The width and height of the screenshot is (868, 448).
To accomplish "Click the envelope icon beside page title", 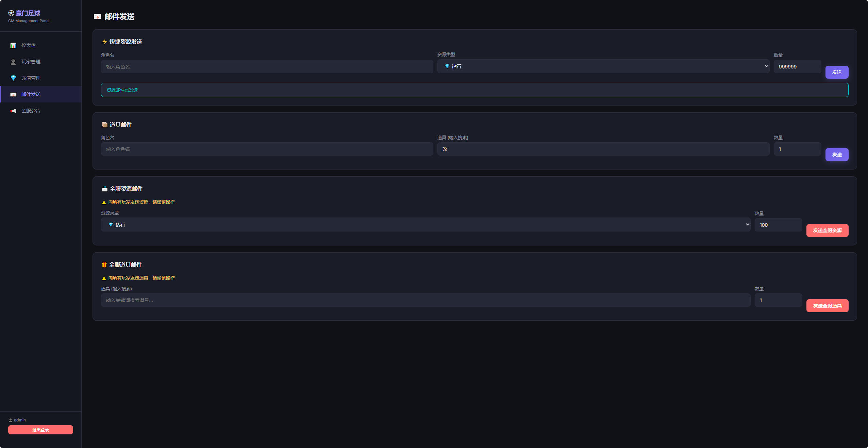I will (98, 17).
